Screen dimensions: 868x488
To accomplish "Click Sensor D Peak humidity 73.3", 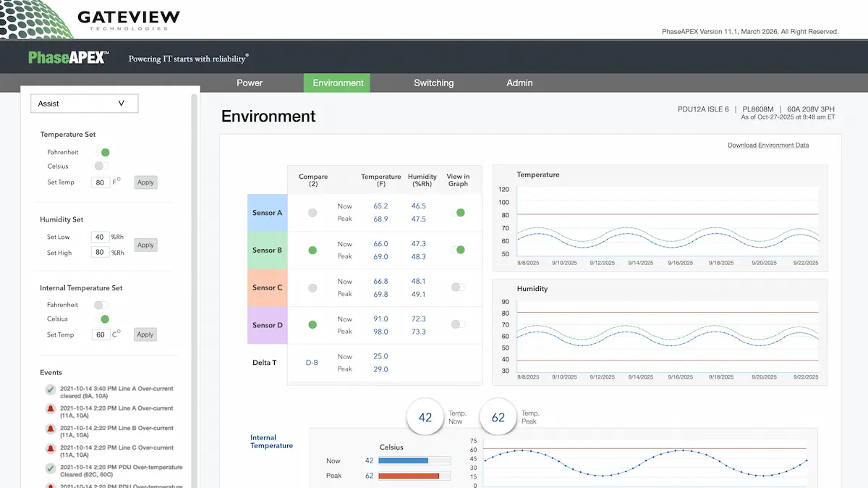I will point(418,332).
